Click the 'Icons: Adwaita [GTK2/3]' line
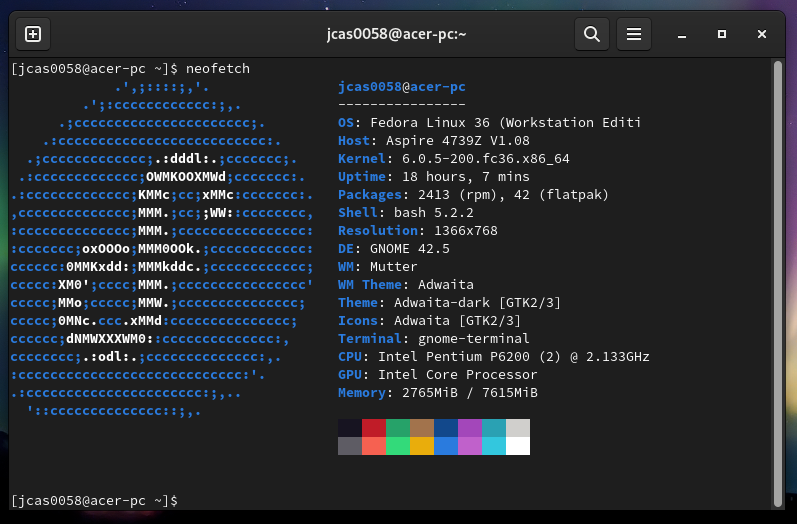This screenshot has width=797, height=524. (x=430, y=321)
